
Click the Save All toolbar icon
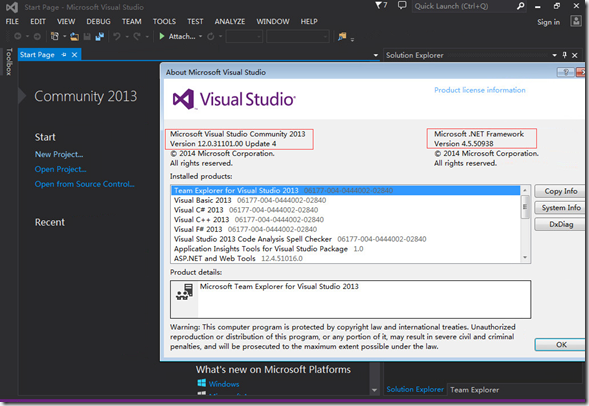[x=100, y=36]
